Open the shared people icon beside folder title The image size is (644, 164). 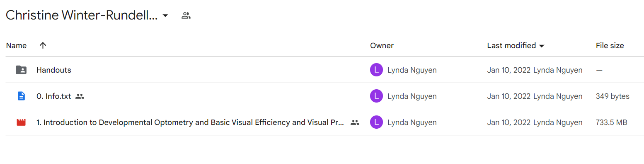(x=186, y=16)
